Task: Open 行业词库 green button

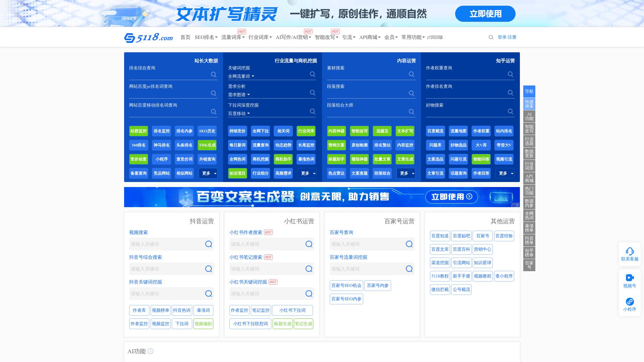Action: [306, 131]
